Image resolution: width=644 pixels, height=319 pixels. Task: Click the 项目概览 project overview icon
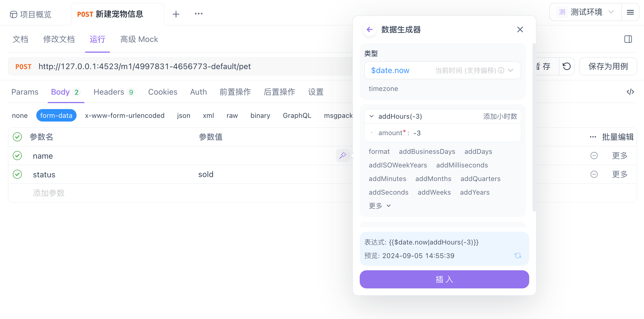pos(13,14)
